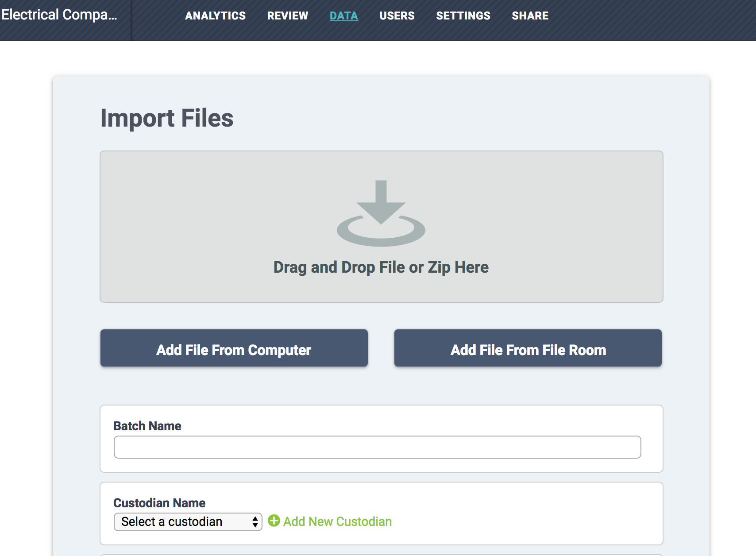756x556 pixels.
Task: Click the Batch Name label
Action: click(x=147, y=426)
